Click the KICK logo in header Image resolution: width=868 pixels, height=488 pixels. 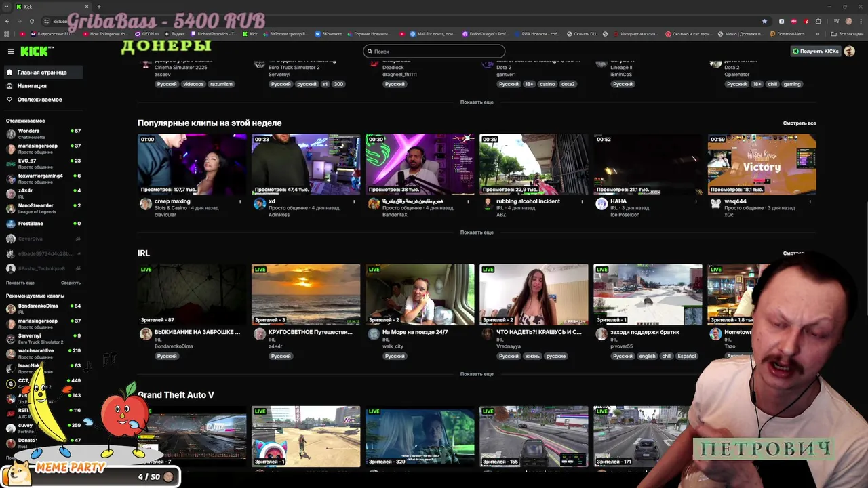[x=33, y=51]
